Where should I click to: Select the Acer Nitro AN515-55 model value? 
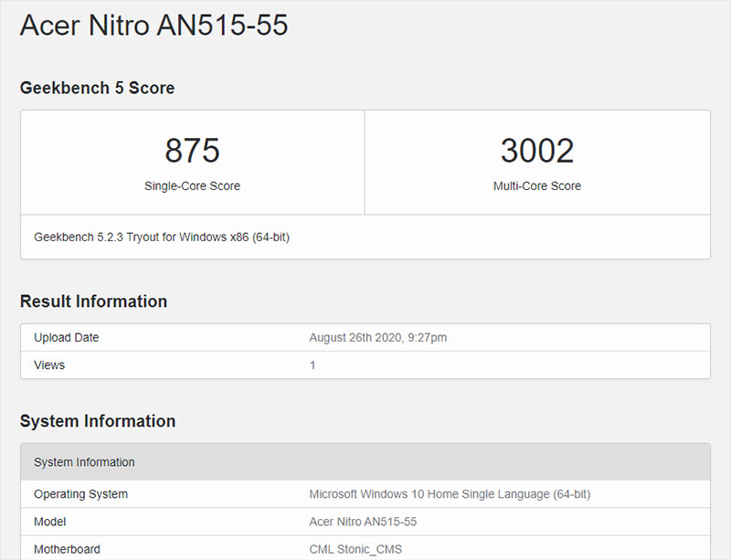363,522
